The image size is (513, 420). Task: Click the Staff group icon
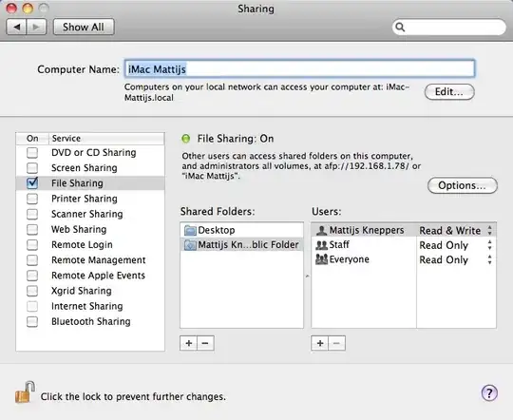point(322,245)
